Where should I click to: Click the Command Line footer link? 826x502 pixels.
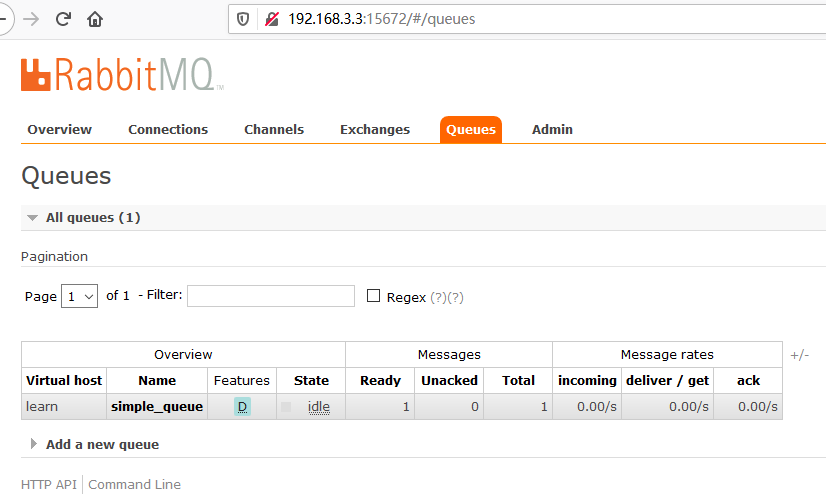click(x=135, y=484)
